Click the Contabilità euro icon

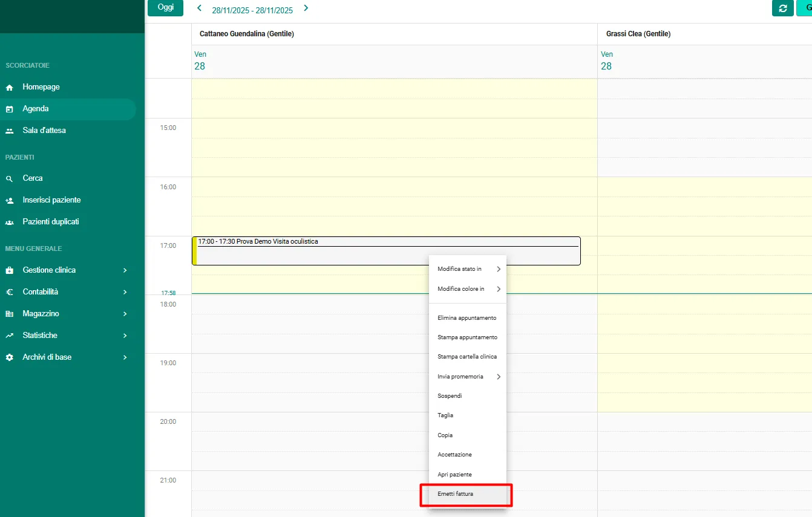click(x=10, y=292)
